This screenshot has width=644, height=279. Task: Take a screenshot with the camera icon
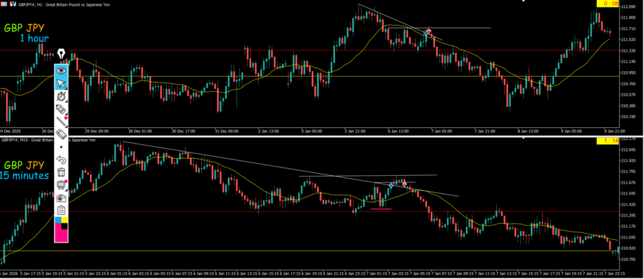tap(61, 197)
